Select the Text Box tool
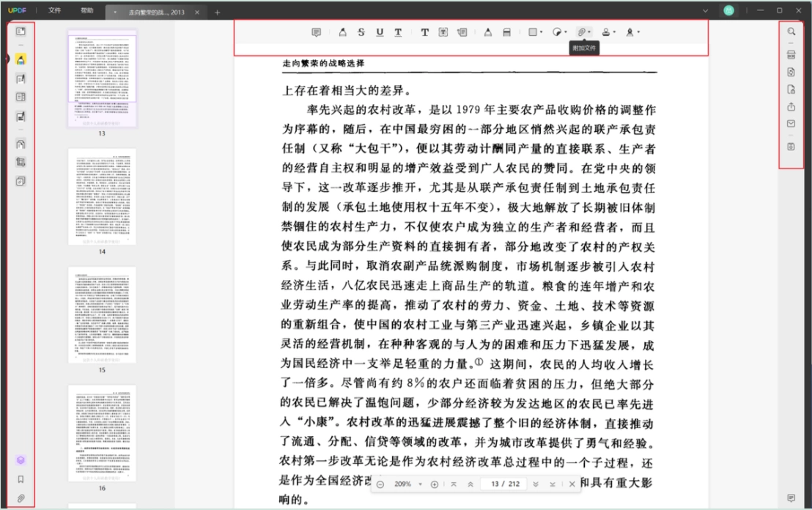This screenshot has width=812, height=510. tap(443, 32)
